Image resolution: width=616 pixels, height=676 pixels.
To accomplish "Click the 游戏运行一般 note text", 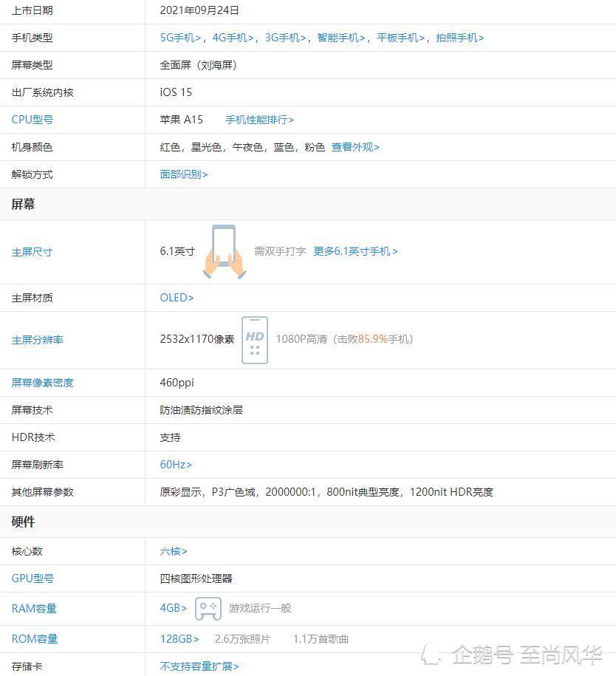I will 261,608.
